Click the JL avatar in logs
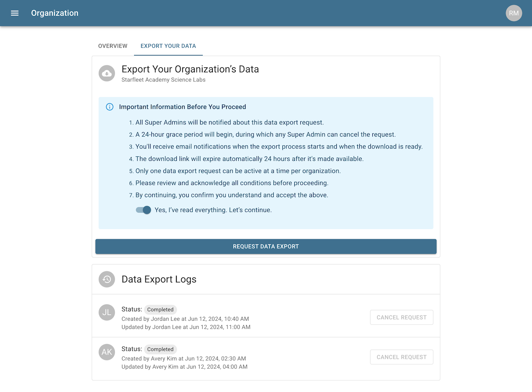Viewport: 532px width, 392px height. coord(107,312)
